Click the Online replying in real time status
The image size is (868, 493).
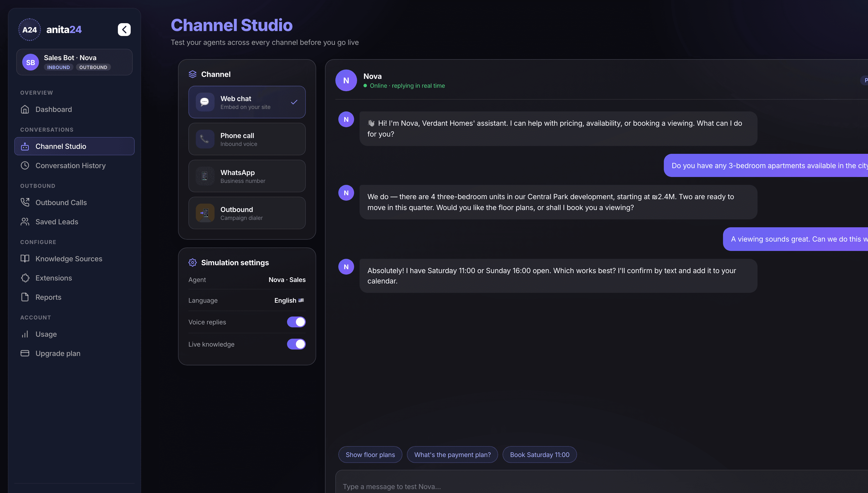pyautogui.click(x=404, y=86)
